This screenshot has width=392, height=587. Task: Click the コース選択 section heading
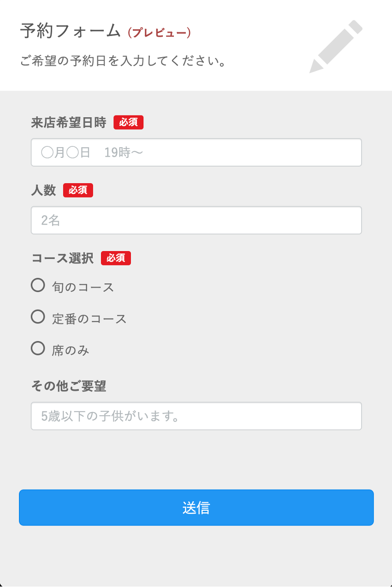point(62,258)
